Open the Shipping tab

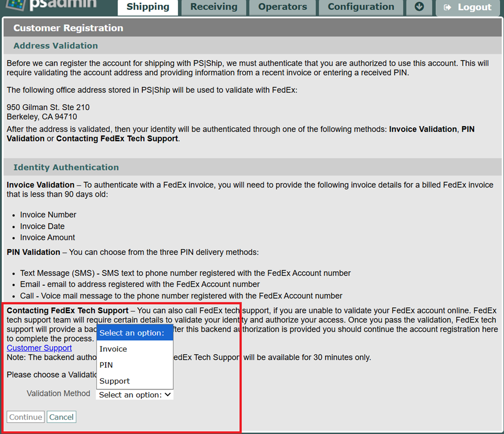click(148, 7)
